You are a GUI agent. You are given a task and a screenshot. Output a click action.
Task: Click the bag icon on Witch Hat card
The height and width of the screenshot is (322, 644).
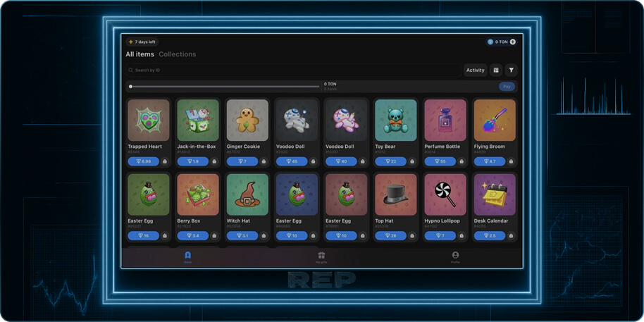click(x=264, y=236)
